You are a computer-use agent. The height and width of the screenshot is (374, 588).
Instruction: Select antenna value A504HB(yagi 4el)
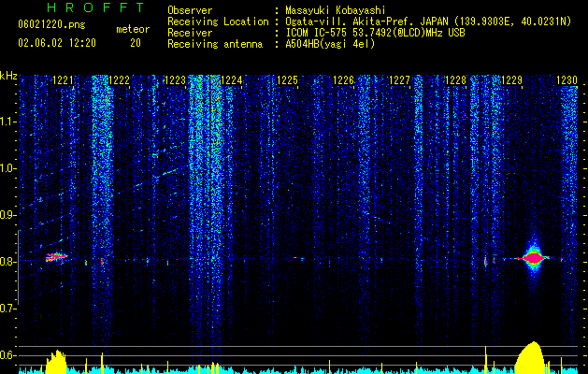(330, 44)
